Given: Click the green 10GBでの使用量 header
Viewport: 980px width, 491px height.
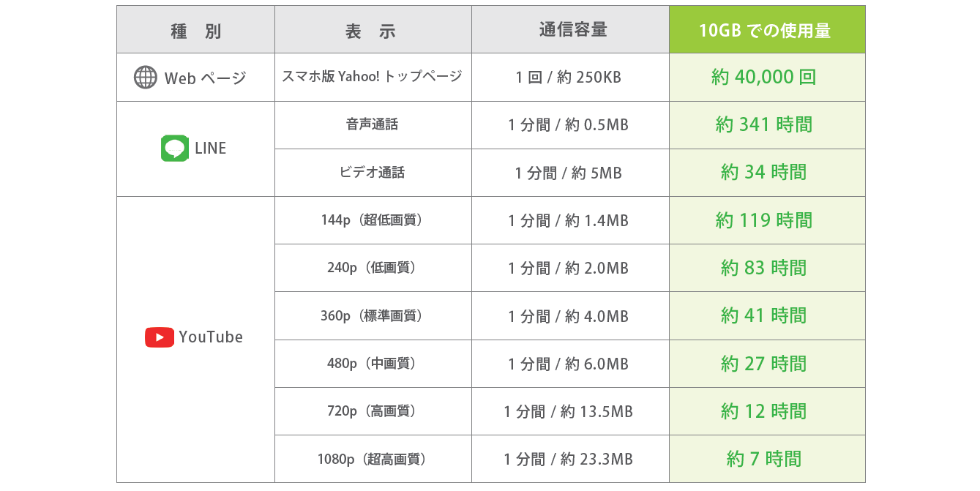Looking at the screenshot, I should 767,30.
